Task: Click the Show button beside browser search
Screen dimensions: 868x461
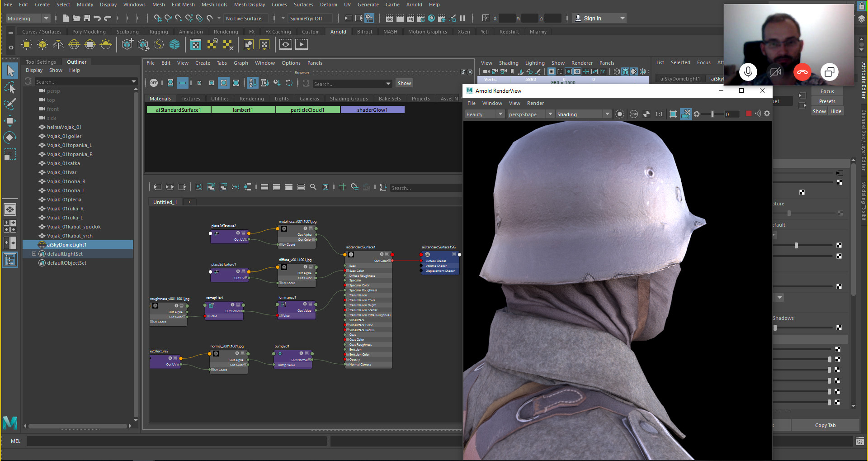Action: tap(404, 83)
